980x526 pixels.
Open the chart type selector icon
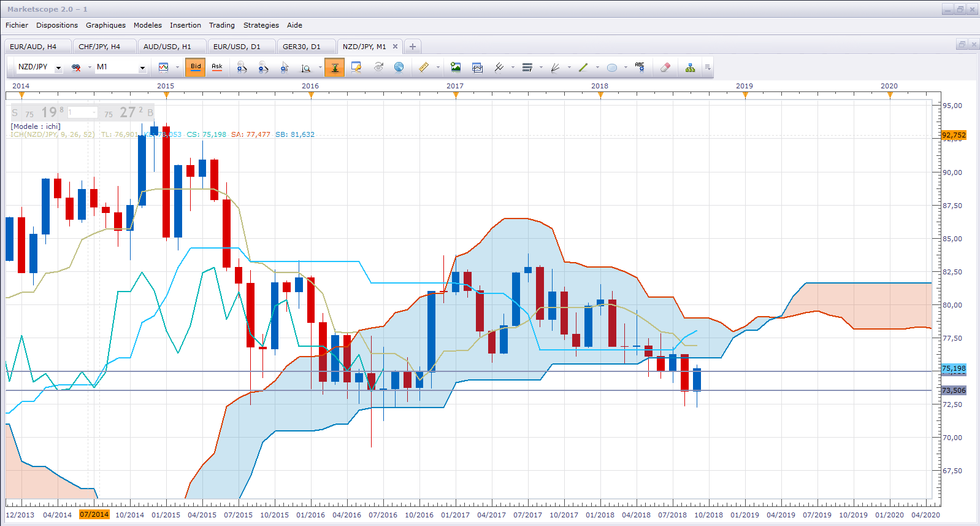tap(164, 68)
